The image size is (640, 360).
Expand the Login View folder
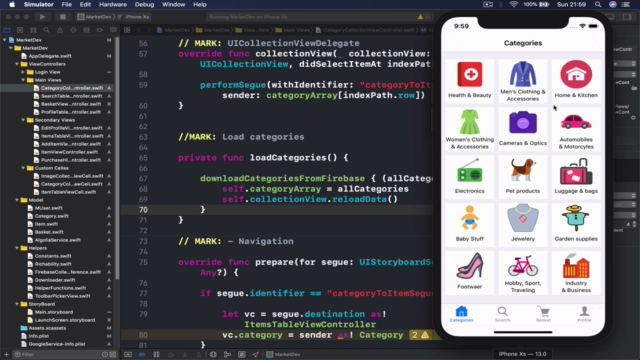(x=23, y=72)
